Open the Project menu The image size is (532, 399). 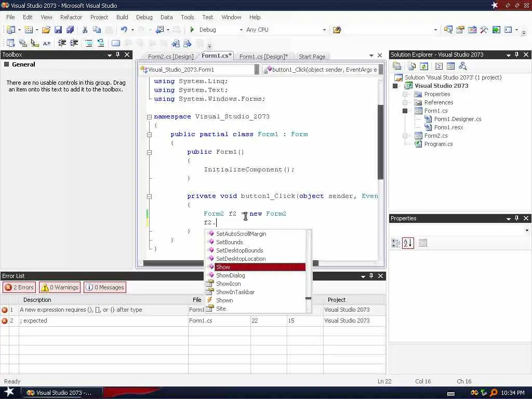coord(99,17)
